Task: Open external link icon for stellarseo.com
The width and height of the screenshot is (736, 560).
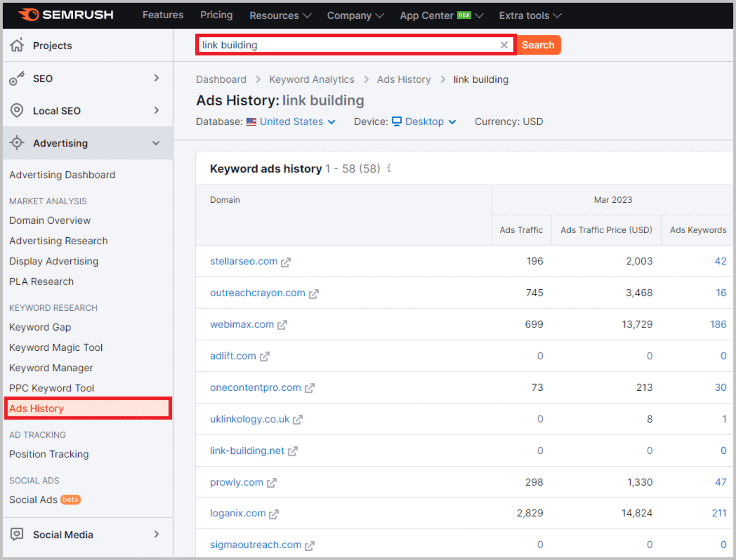Action: click(286, 262)
